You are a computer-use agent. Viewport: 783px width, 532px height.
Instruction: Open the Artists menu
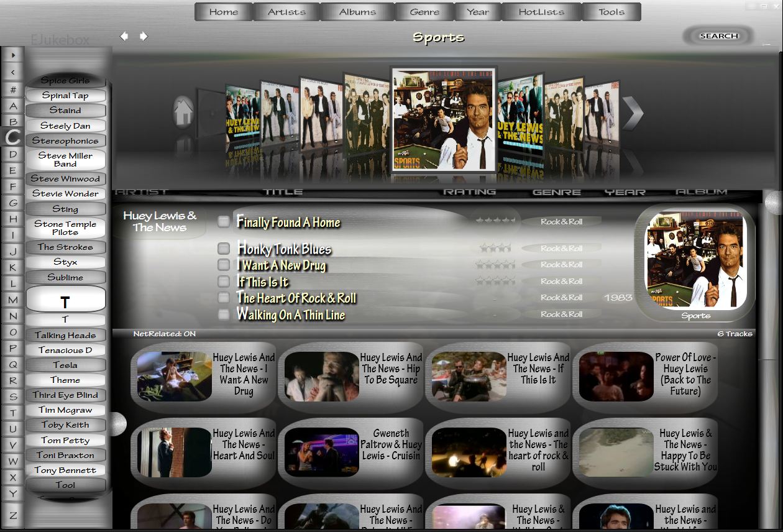[x=286, y=12]
